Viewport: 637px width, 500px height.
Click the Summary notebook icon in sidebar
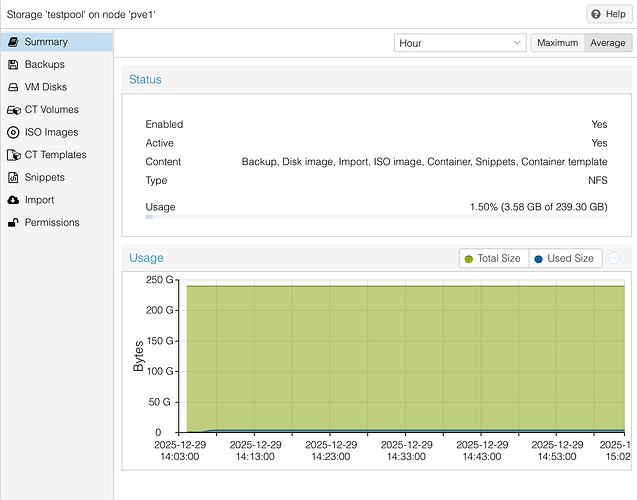click(13, 42)
